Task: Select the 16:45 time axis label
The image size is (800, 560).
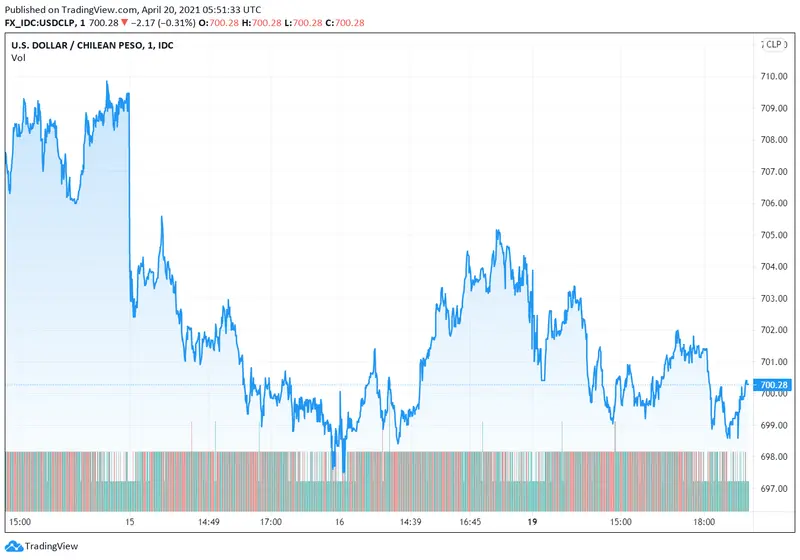Action: [470, 521]
